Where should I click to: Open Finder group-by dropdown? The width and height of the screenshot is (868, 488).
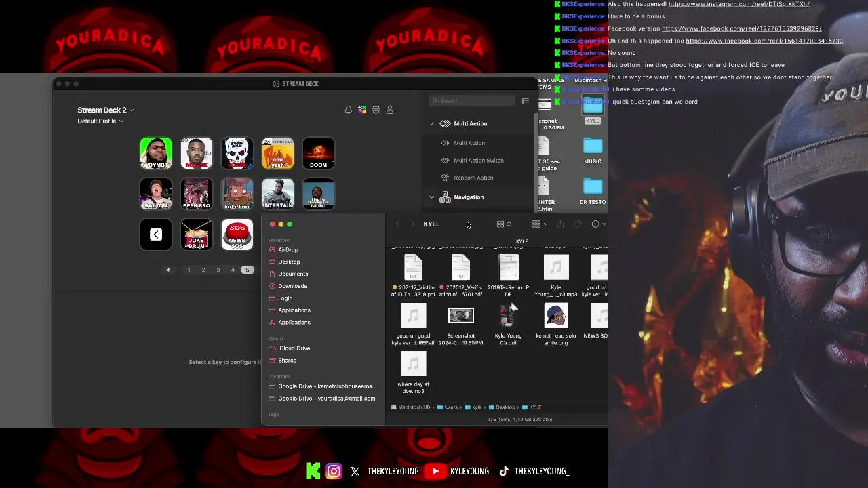coord(540,224)
